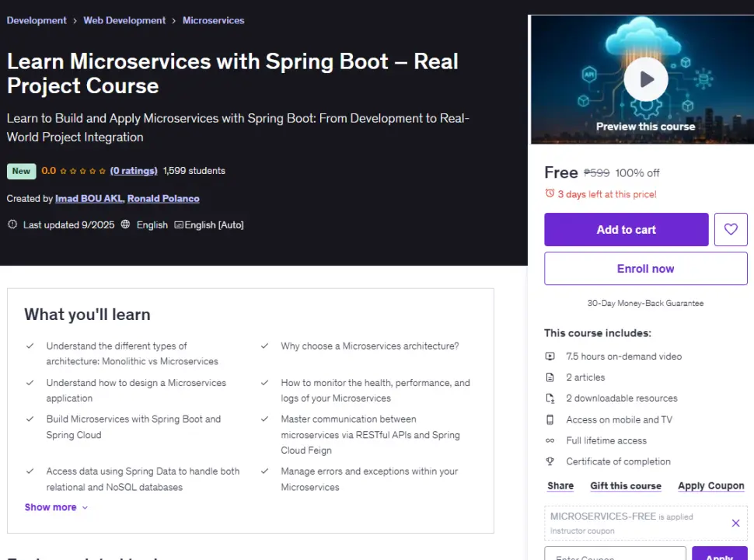Expand Show more in What you'll learn
754x560 pixels.
click(56, 507)
